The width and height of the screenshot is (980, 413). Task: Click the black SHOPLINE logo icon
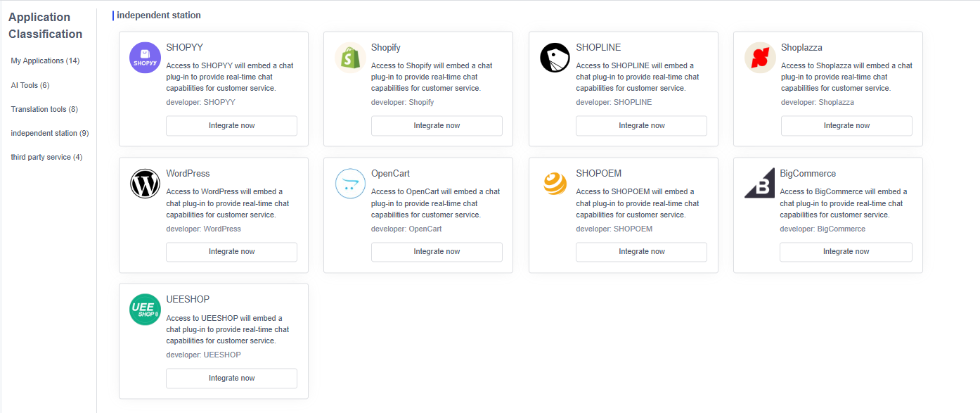point(555,58)
